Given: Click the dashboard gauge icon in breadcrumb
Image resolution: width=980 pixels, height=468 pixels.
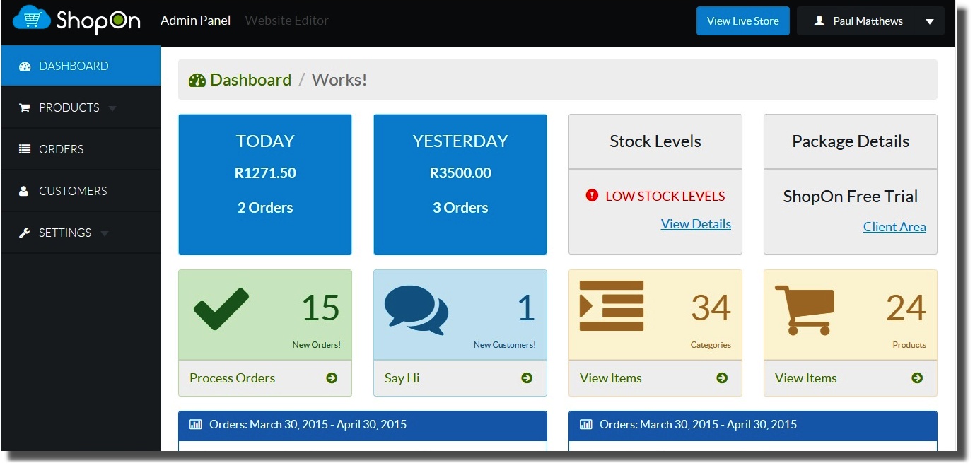Looking at the screenshot, I should pos(197,80).
